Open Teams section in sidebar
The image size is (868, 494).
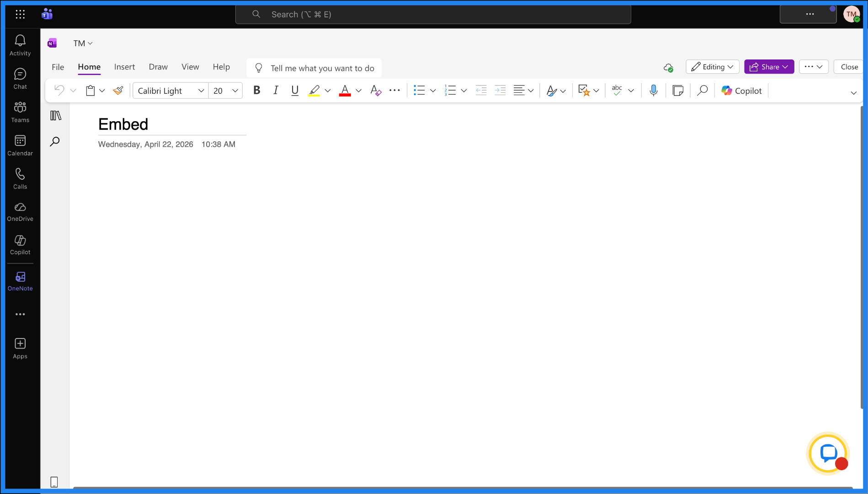pyautogui.click(x=20, y=112)
